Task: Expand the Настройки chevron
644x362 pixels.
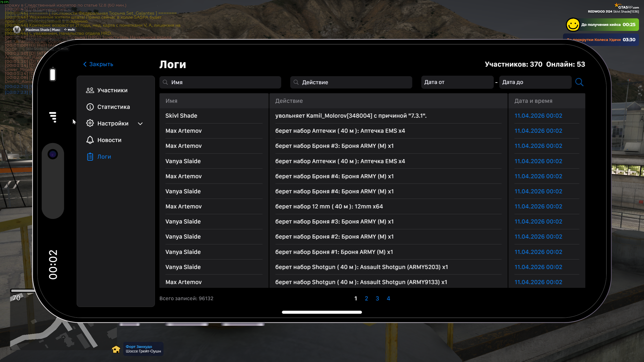Action: point(140,124)
